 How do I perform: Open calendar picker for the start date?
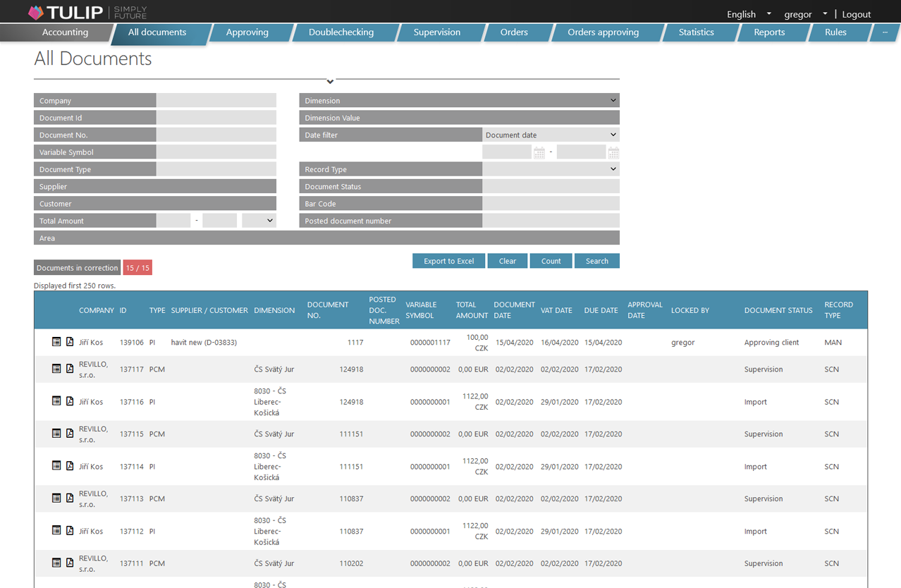(538, 152)
